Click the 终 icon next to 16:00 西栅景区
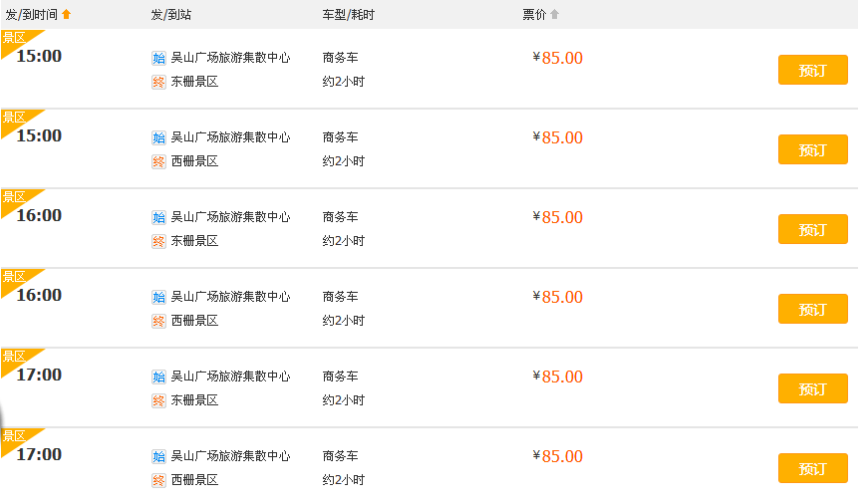The height and width of the screenshot is (504, 867). pyautogui.click(x=158, y=321)
